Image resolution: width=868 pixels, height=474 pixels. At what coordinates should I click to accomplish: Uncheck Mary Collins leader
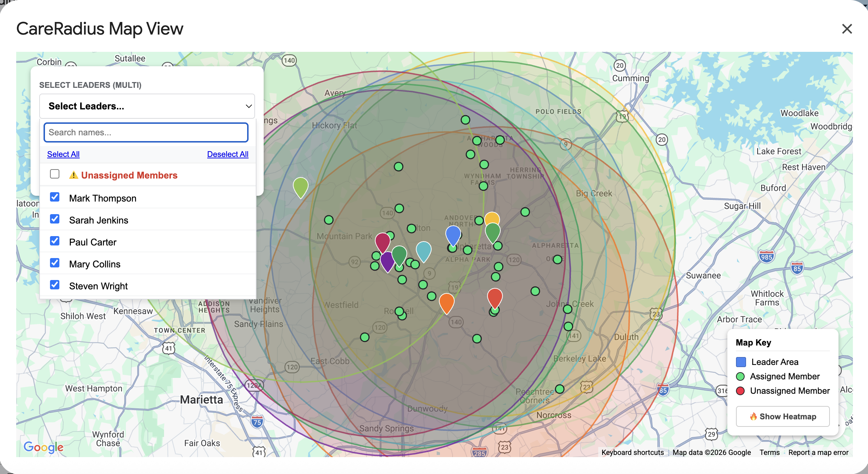click(55, 263)
